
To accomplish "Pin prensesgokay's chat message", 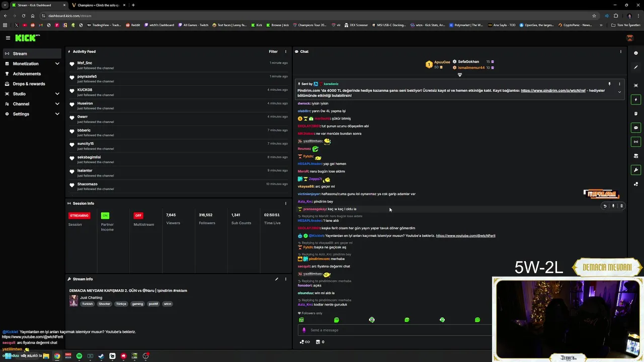I will [613, 206].
